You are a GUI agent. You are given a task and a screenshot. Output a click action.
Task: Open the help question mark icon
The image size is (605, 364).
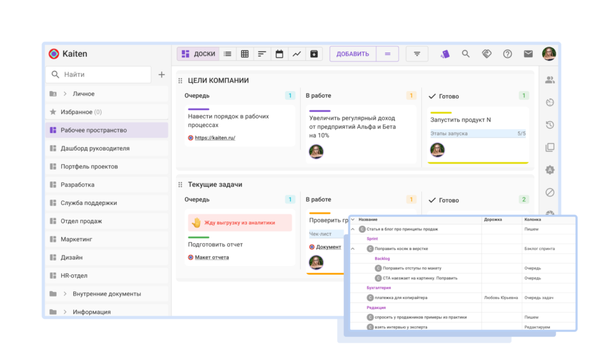508,54
